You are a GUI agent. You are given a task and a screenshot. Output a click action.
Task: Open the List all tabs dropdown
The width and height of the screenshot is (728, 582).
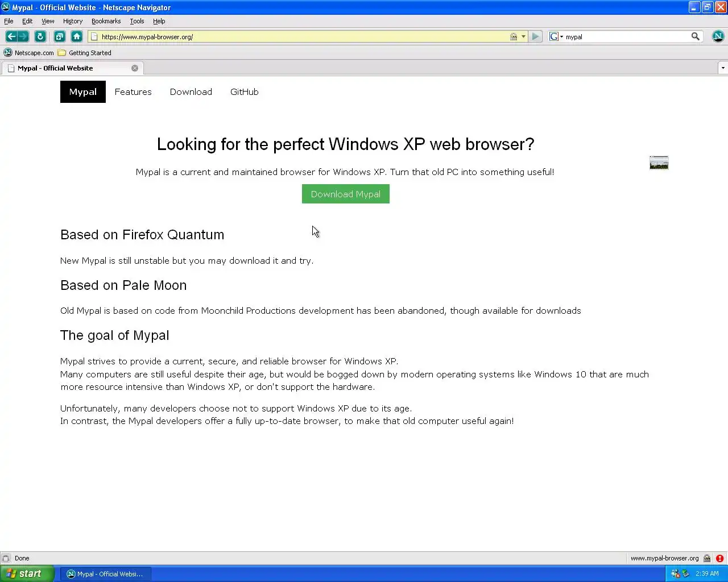click(722, 68)
